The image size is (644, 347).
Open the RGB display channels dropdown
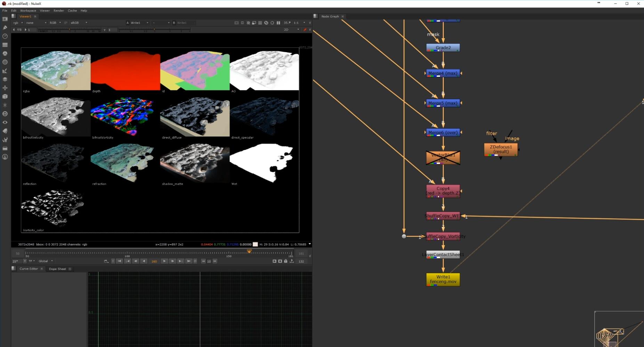pyautogui.click(x=55, y=23)
